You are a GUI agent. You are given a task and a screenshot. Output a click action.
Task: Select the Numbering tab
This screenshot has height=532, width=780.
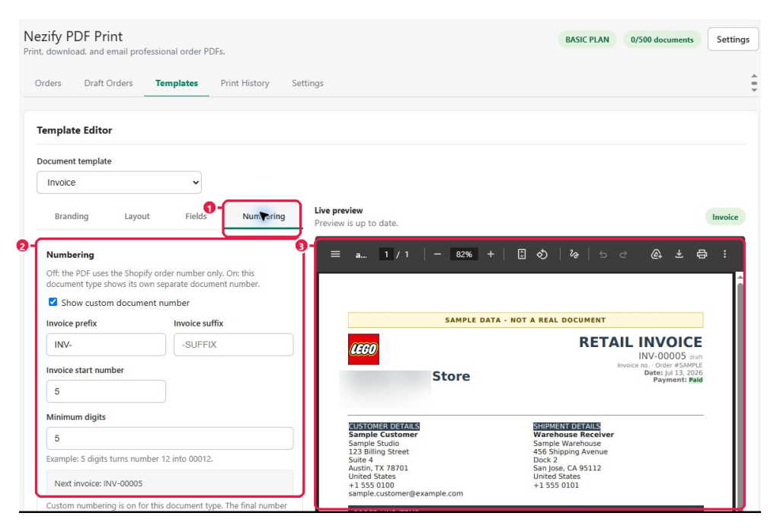[x=263, y=216]
